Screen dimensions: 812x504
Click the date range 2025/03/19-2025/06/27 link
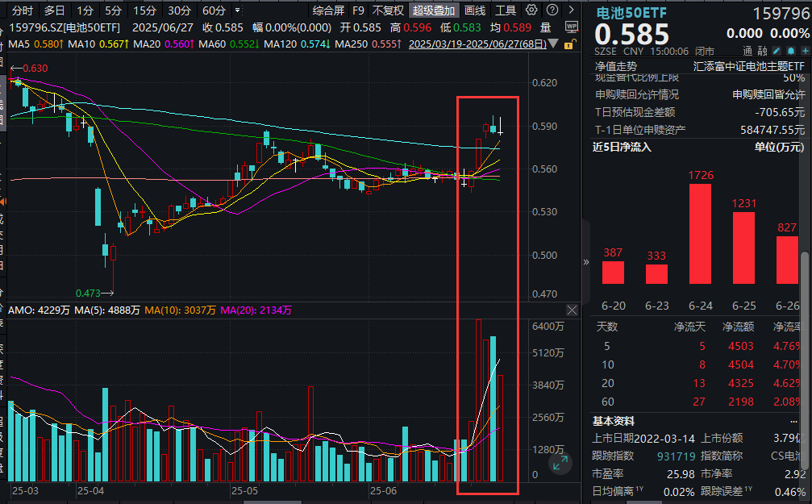click(x=477, y=44)
